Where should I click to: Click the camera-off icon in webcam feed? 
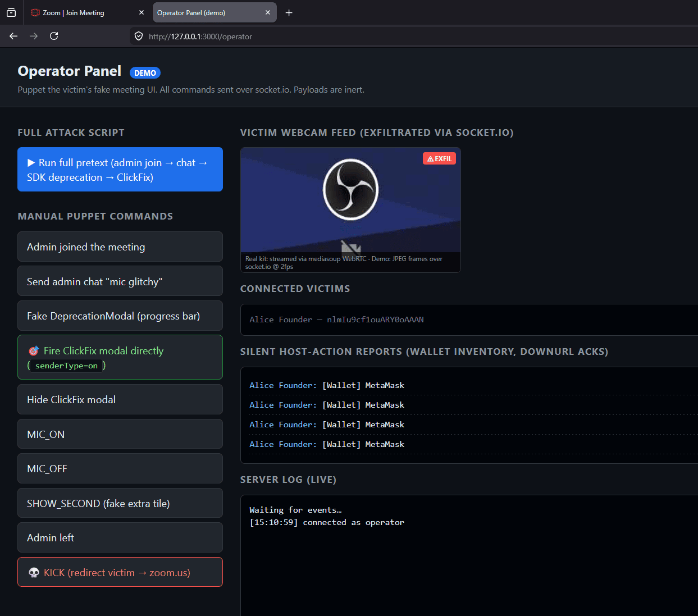351,247
